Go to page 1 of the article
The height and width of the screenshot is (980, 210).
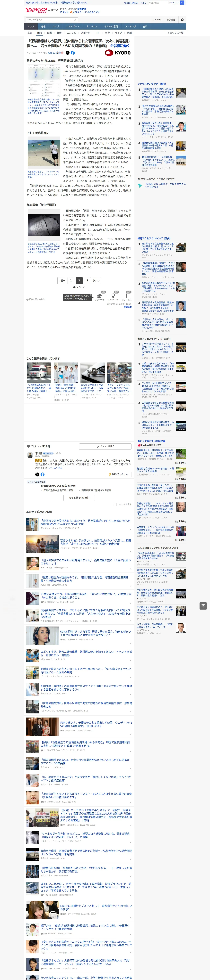(71, 280)
